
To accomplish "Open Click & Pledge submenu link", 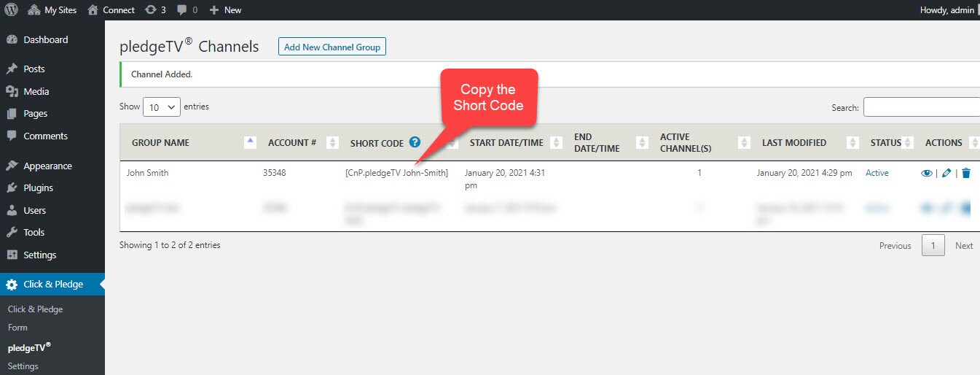I will point(36,309).
